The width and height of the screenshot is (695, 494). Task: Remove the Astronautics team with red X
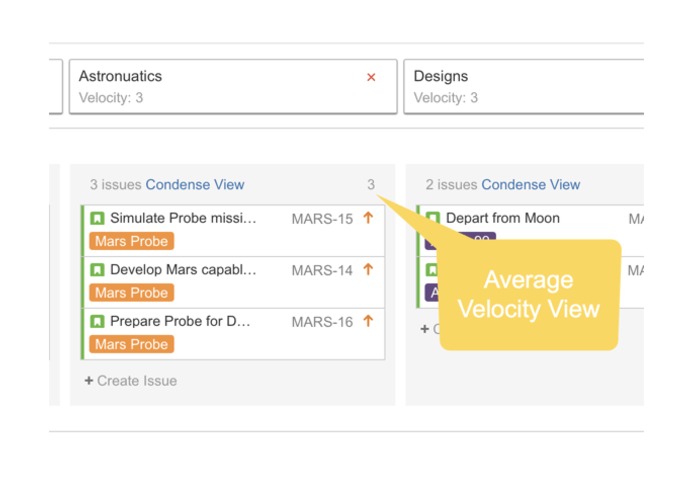[x=371, y=77]
